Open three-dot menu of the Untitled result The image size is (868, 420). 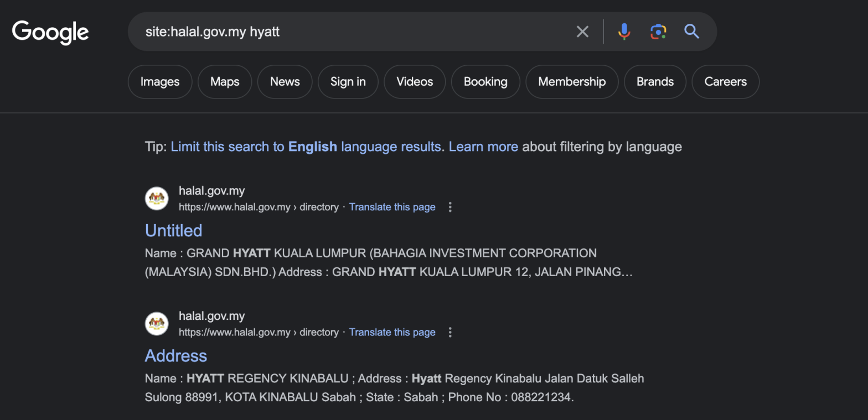[x=450, y=207]
